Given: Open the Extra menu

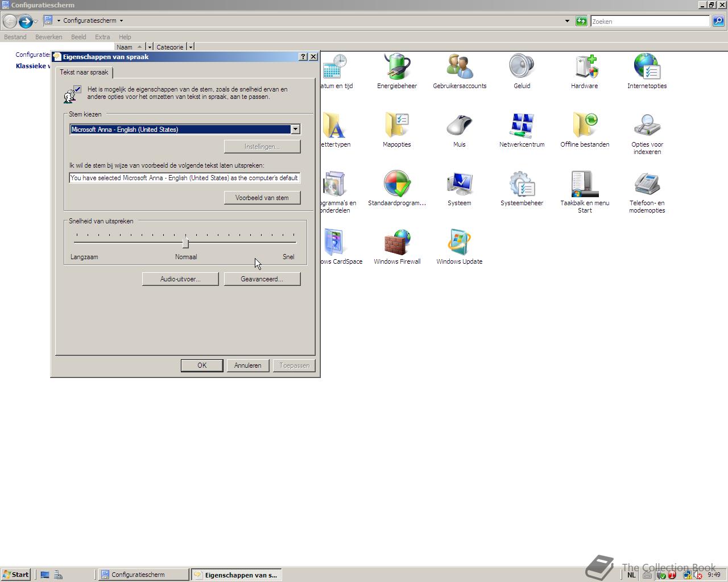Looking at the screenshot, I should click(102, 37).
